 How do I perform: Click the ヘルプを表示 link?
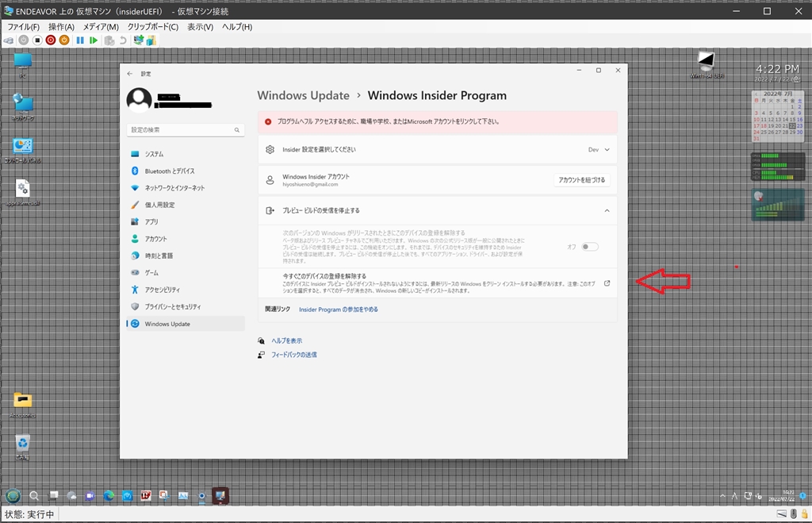tap(287, 341)
